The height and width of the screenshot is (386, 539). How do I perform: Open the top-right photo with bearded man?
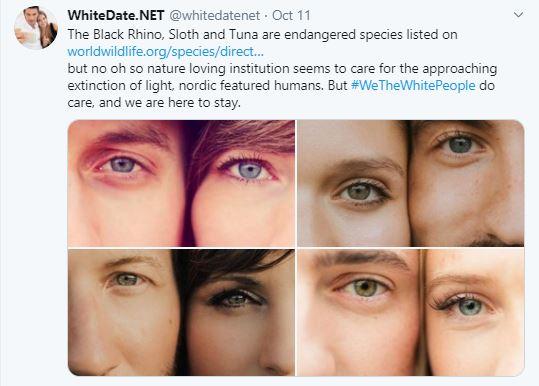(410, 183)
